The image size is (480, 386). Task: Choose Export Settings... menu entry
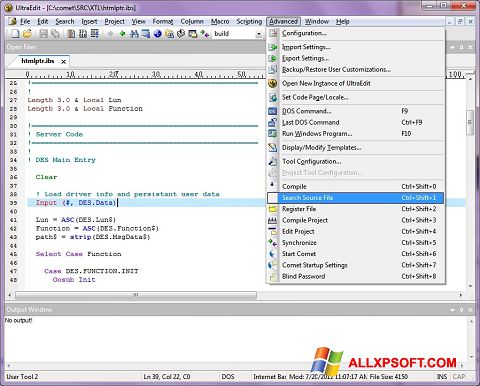[356, 58]
